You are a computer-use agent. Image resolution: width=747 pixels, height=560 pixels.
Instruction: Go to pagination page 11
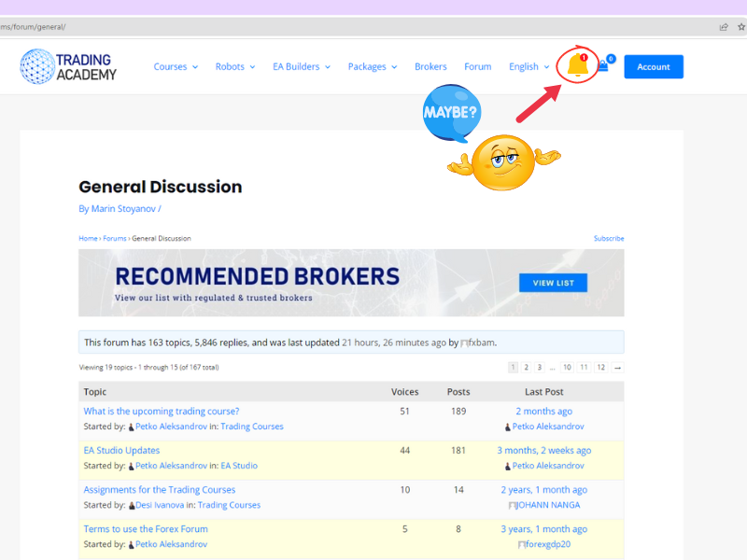[x=585, y=367]
